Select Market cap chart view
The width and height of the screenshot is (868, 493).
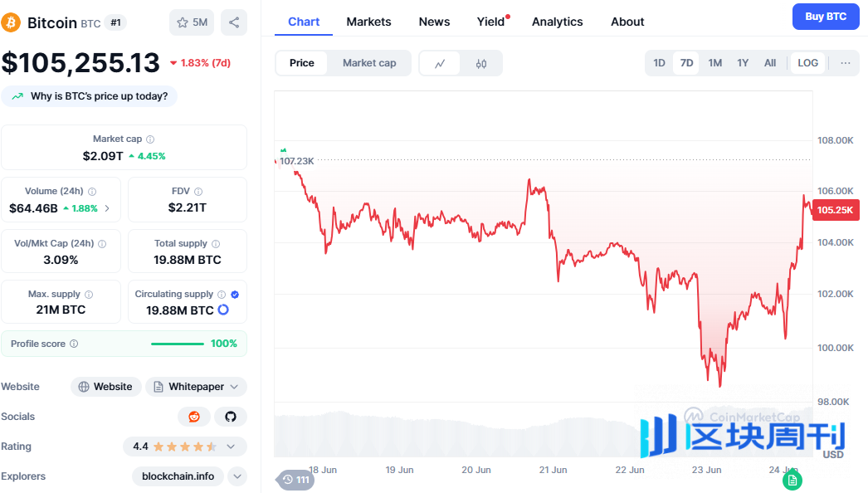pyautogui.click(x=369, y=63)
